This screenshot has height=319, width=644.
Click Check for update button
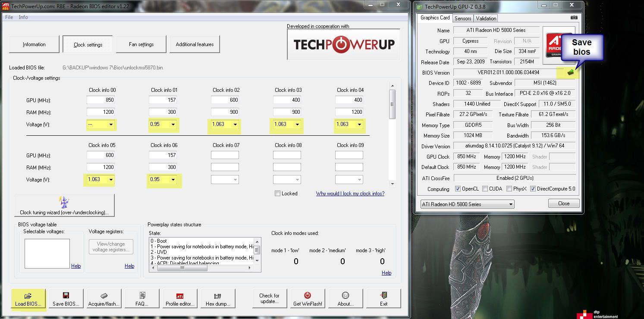click(x=269, y=298)
